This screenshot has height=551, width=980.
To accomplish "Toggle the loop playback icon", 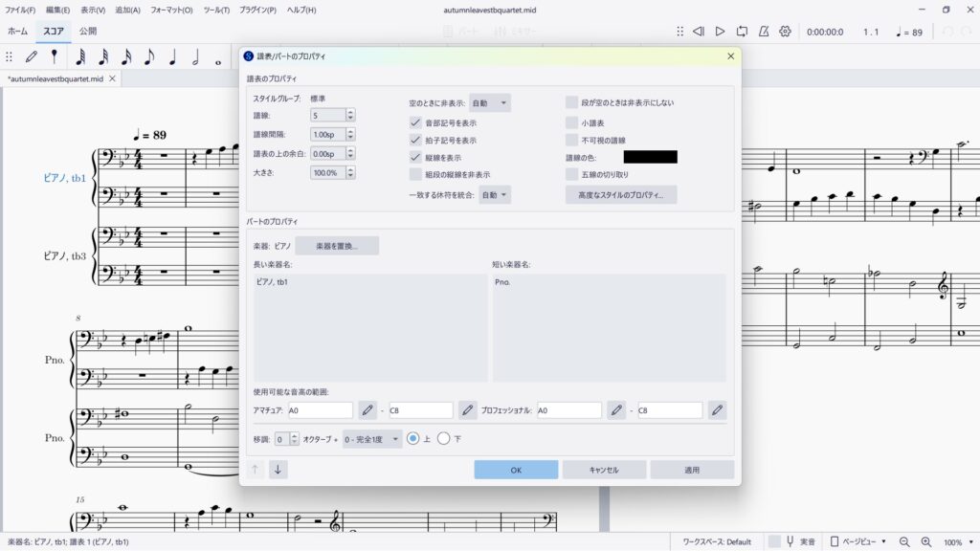I will click(x=742, y=32).
